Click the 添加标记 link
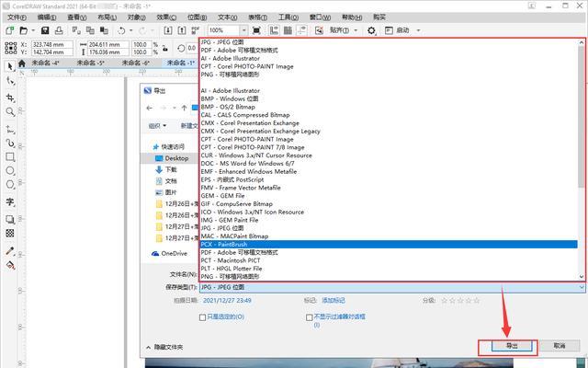The height and width of the screenshot is (368, 588). [x=334, y=301]
